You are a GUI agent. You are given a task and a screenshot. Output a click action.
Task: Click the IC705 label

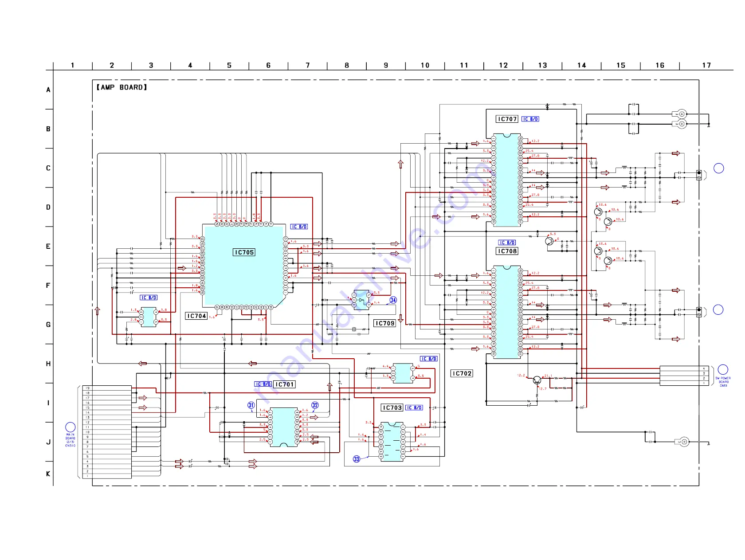244,252
